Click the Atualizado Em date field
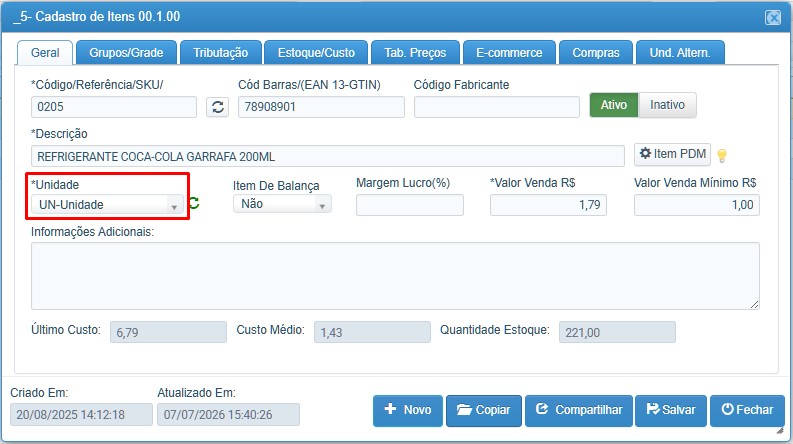 [x=229, y=415]
